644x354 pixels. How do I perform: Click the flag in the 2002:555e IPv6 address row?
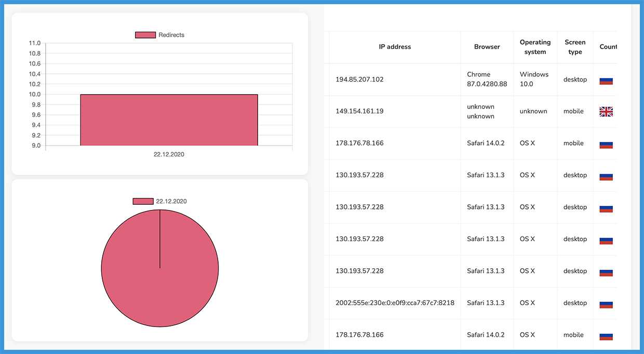point(606,304)
